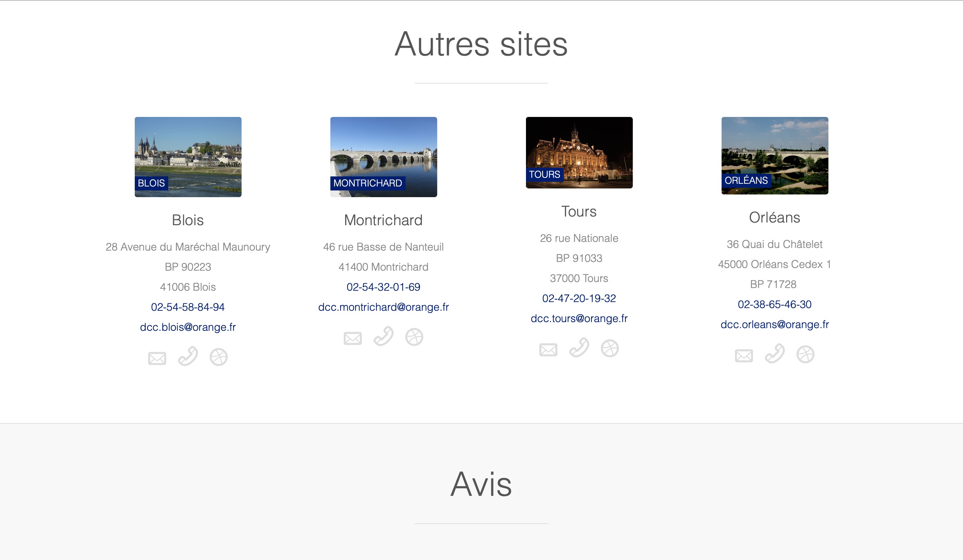This screenshot has width=963, height=560.
Task: Click the Avis section heading
Action: coord(481,484)
